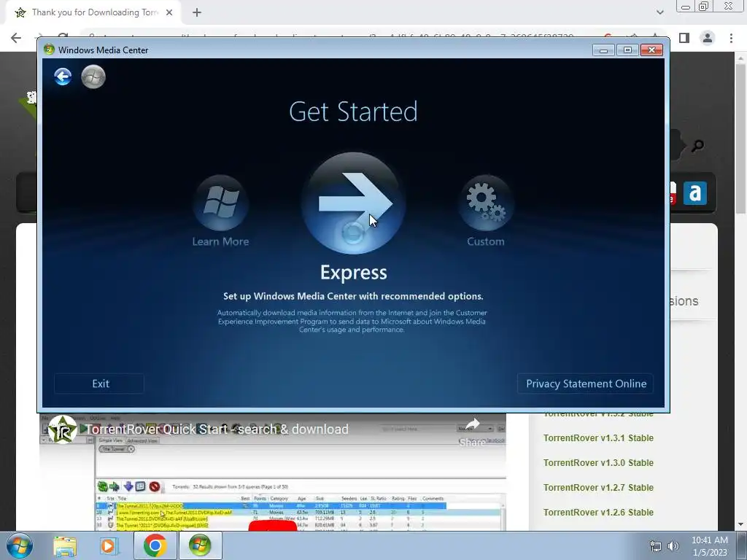Image resolution: width=747 pixels, height=560 pixels.
Task: Open Chrome side panel icon
Action: click(x=684, y=38)
